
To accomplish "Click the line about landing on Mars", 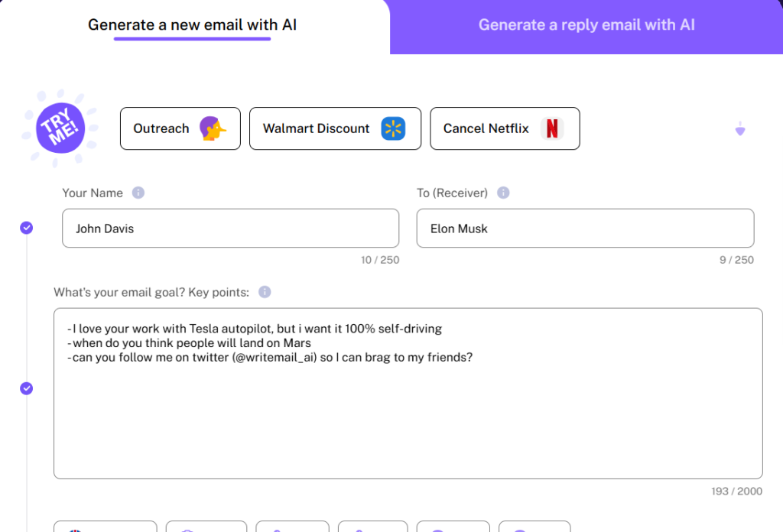I will 190,343.
